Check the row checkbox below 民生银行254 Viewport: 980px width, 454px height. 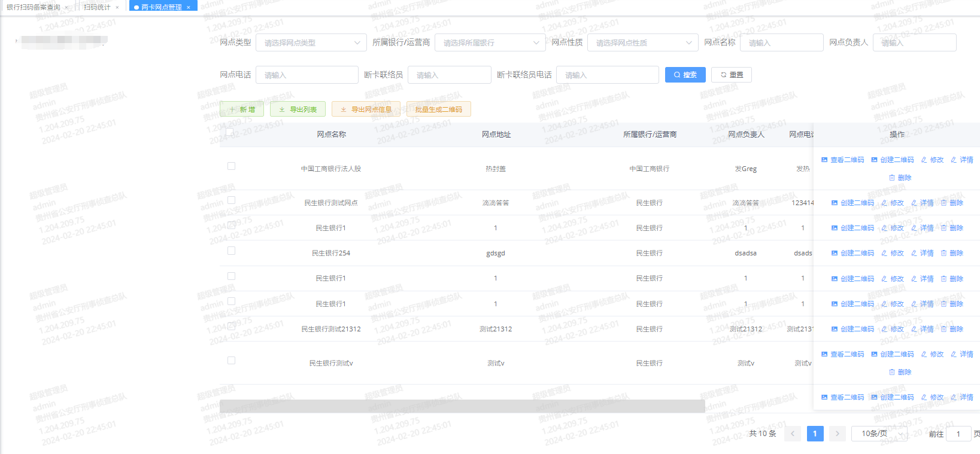[231, 276]
